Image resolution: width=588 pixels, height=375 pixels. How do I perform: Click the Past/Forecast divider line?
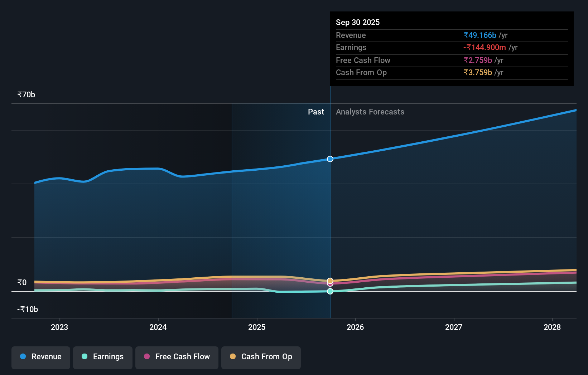[x=330, y=215]
